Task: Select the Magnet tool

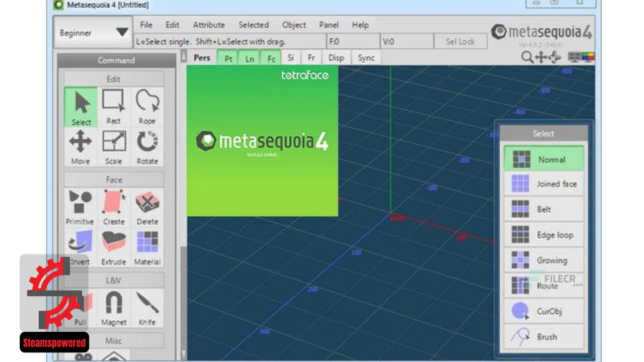Action: 114,308
